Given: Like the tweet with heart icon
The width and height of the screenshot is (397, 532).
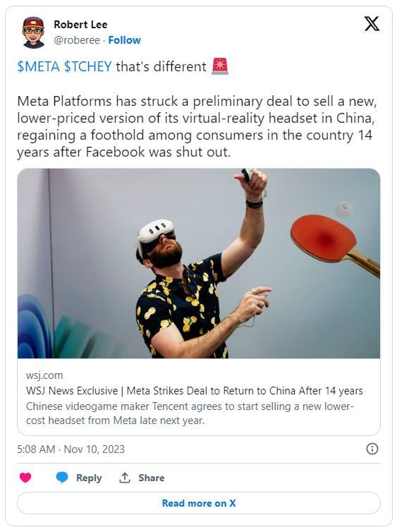Looking at the screenshot, I should 25,478.
